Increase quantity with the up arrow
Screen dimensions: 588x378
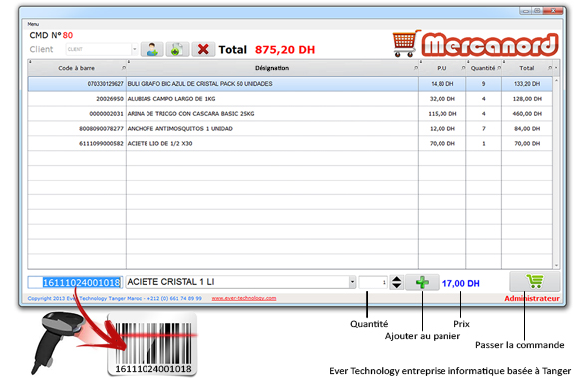(x=396, y=279)
